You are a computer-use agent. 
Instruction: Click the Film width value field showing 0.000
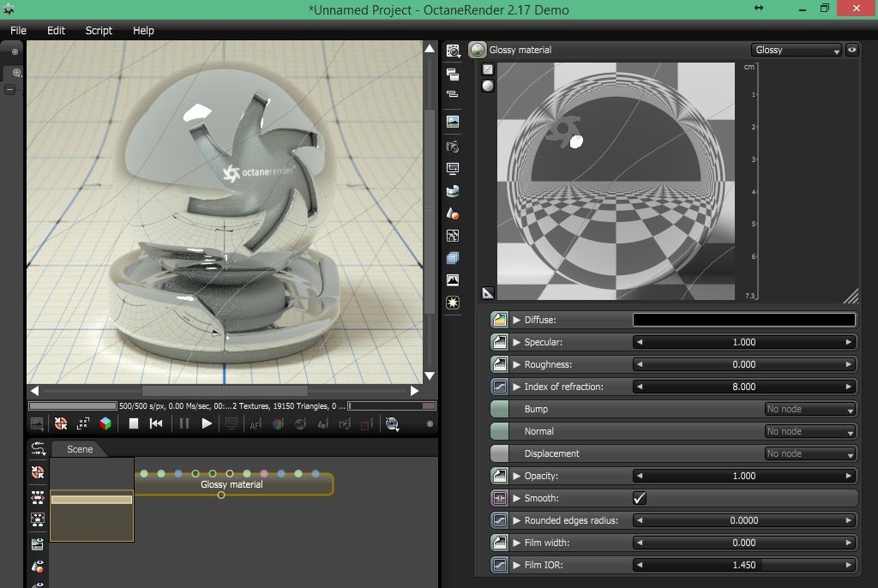tap(744, 543)
